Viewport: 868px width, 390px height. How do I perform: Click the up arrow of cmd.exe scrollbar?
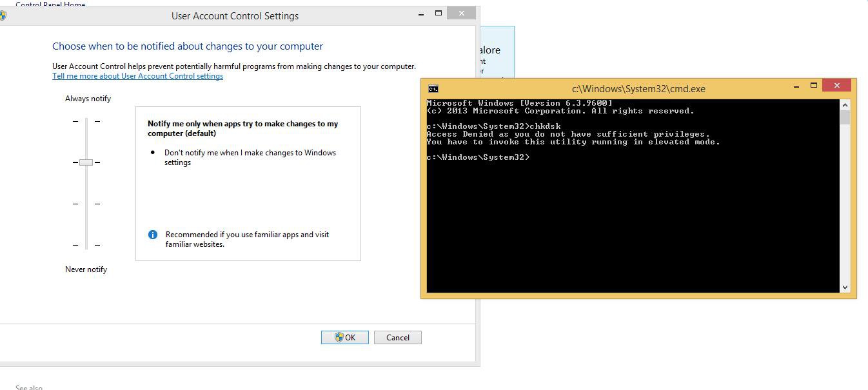(x=845, y=104)
